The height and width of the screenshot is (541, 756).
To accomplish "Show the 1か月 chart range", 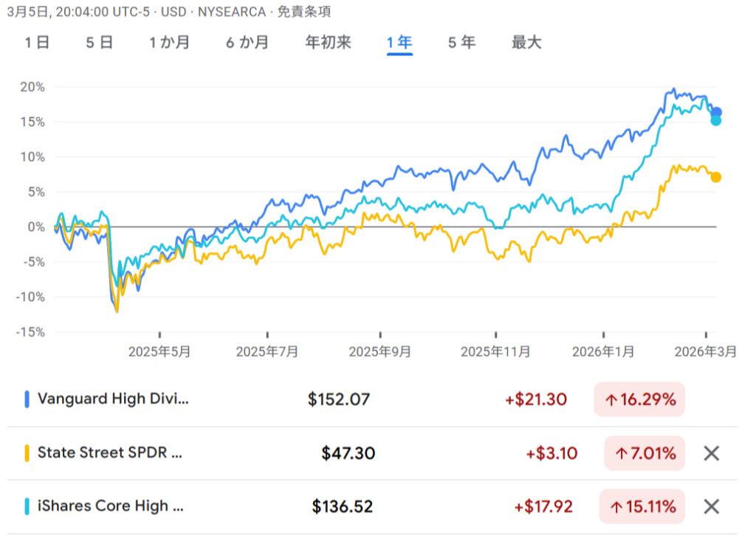I will (169, 42).
